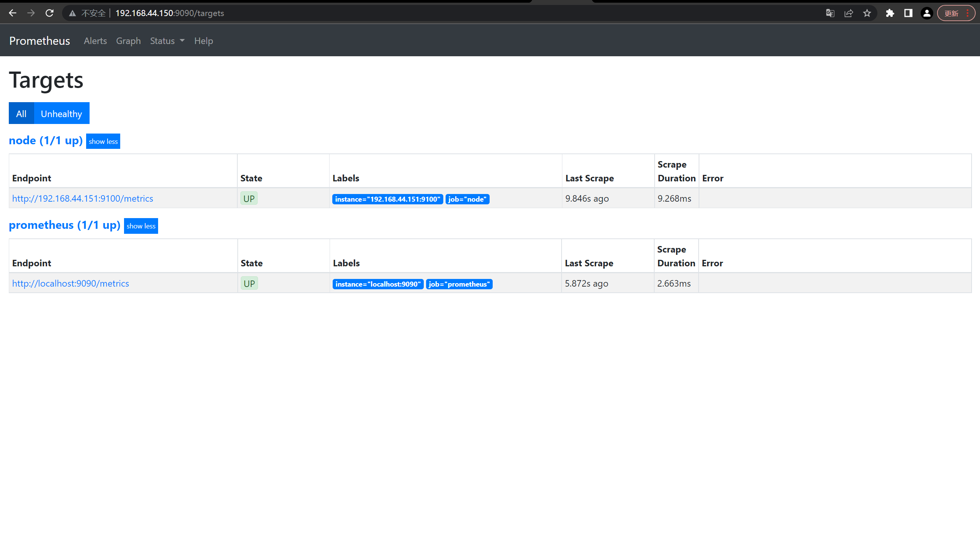980x551 pixels.
Task: Click the browser back arrow
Action: point(13,13)
